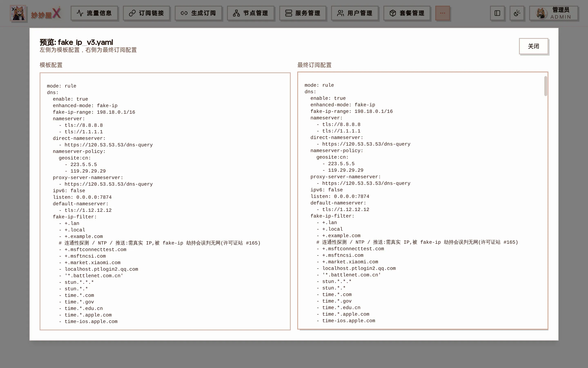Click the scrollbar of final subscription config

(546, 86)
